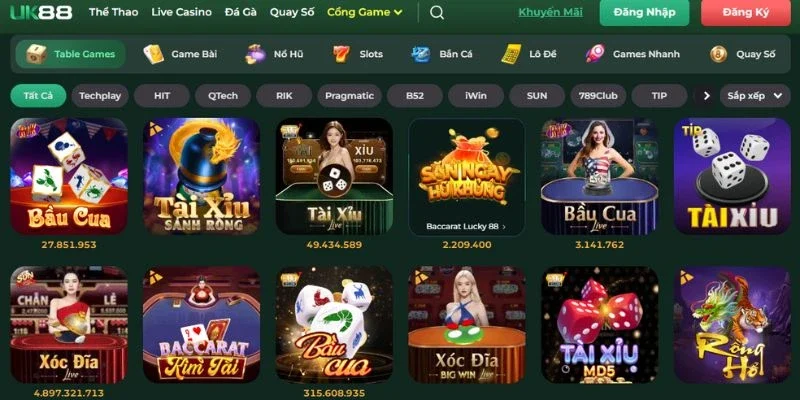Viewport: 800px width, 400px height.
Task: Expand the Cổng Game dropdown menu
Action: click(364, 12)
